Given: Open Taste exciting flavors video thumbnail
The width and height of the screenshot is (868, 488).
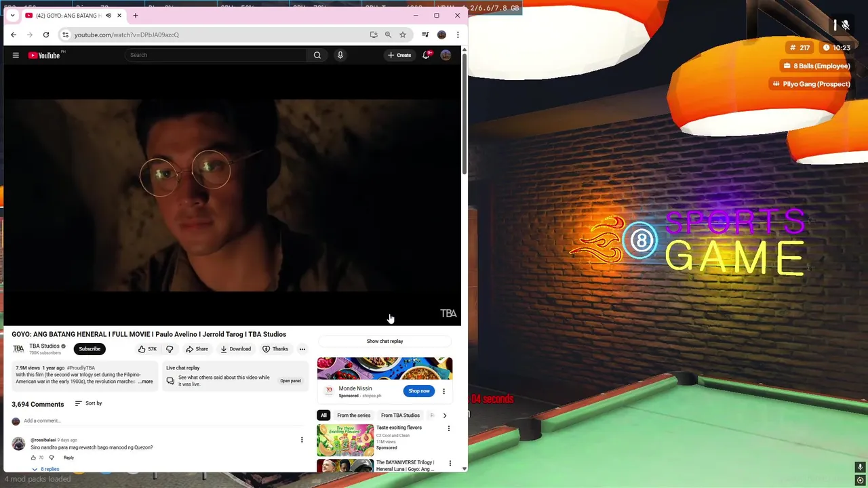Looking at the screenshot, I should pos(345,439).
